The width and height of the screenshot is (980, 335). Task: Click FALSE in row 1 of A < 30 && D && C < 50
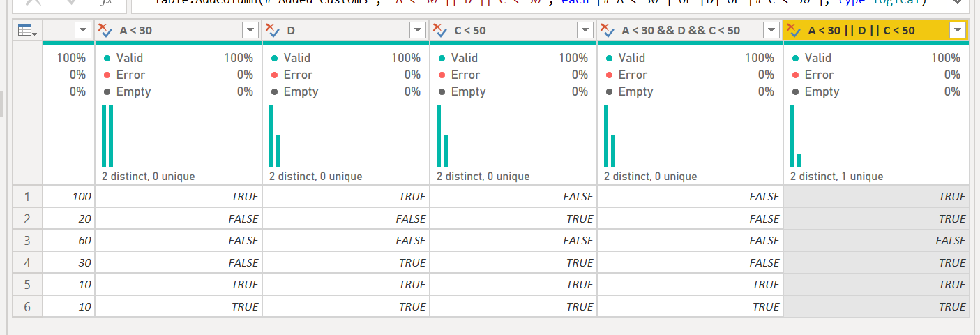[x=691, y=197]
